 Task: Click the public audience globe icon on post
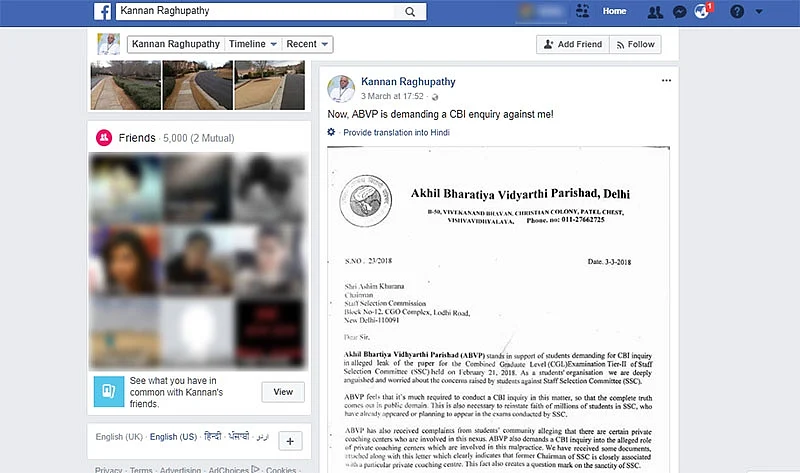435,97
